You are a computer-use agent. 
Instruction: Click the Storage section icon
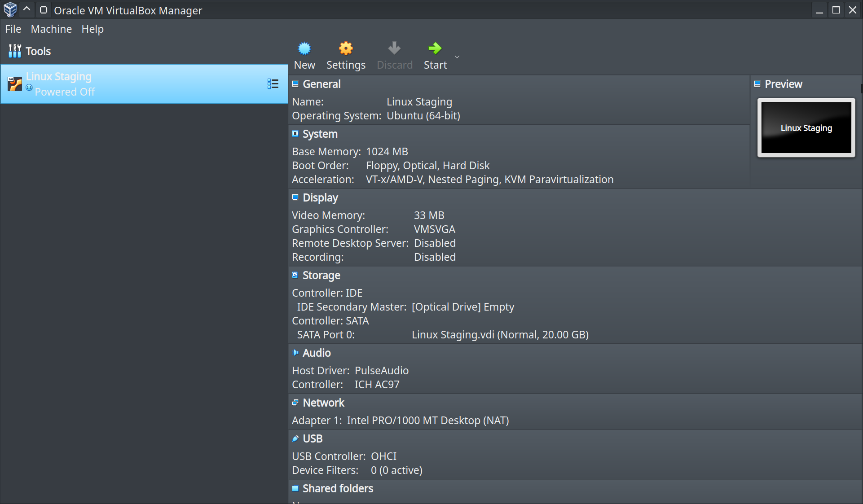tap(295, 275)
